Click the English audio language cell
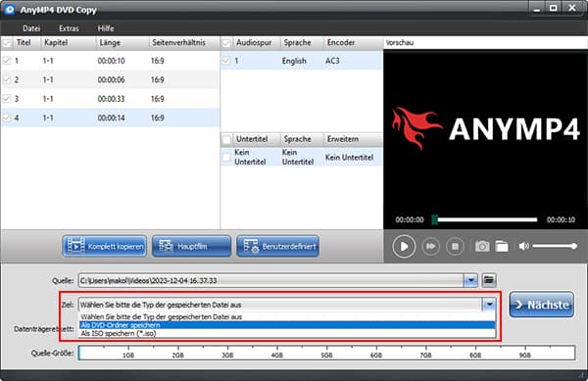Viewport: 588px width, 381px height. pyautogui.click(x=294, y=61)
